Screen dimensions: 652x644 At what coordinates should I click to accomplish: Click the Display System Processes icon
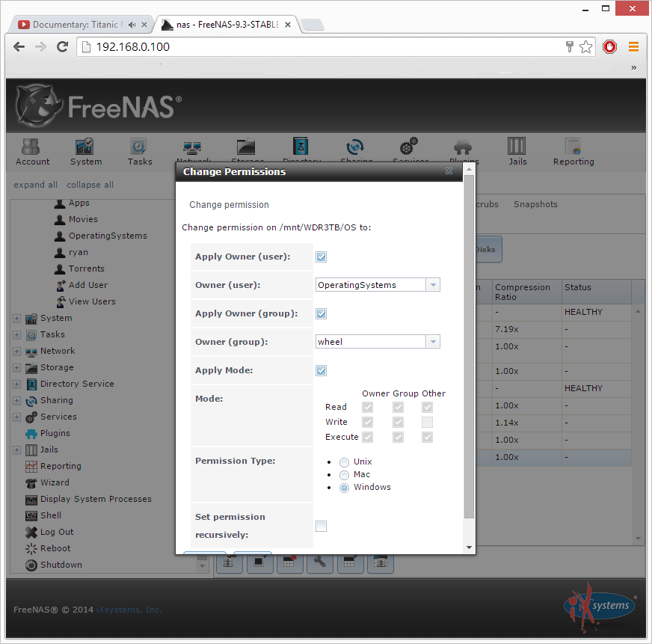(x=31, y=499)
